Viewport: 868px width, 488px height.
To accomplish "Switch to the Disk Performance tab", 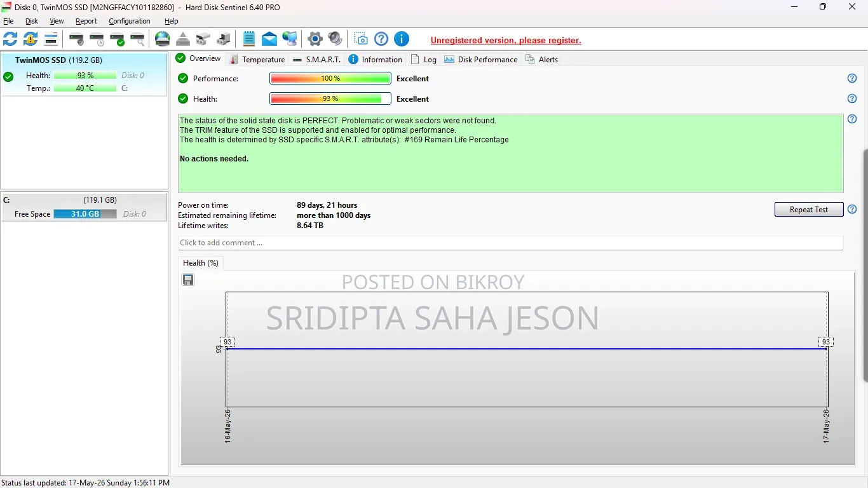I will point(481,59).
